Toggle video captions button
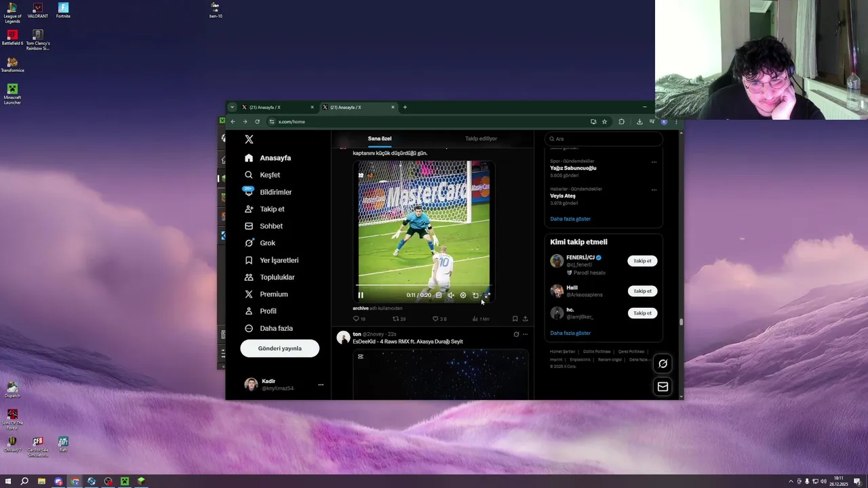This screenshot has width=868, height=488. coord(439,295)
